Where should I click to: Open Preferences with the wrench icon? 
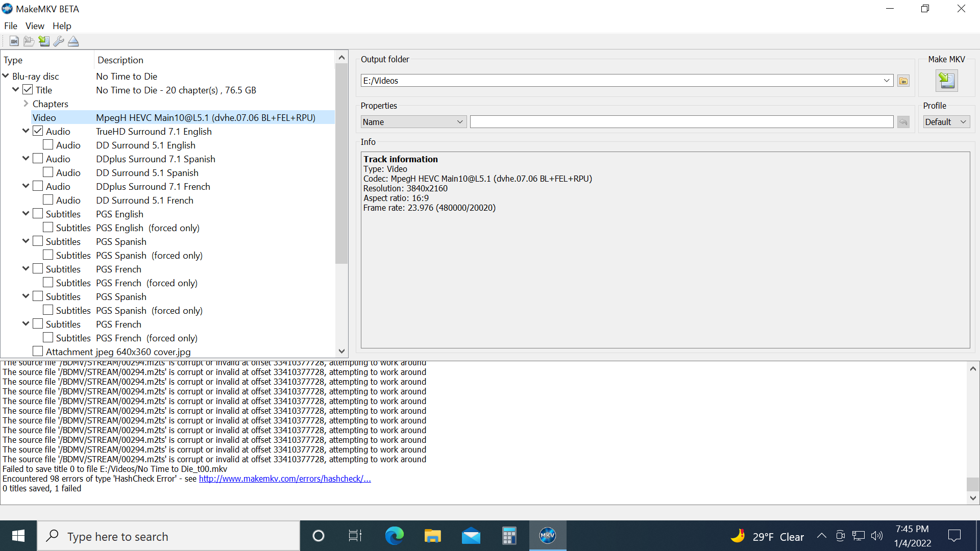[x=59, y=41]
